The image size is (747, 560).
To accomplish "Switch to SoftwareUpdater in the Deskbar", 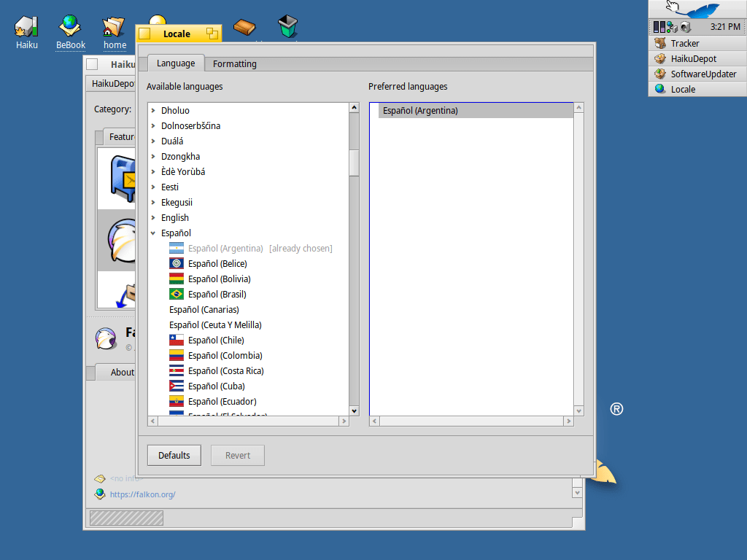I will (698, 74).
